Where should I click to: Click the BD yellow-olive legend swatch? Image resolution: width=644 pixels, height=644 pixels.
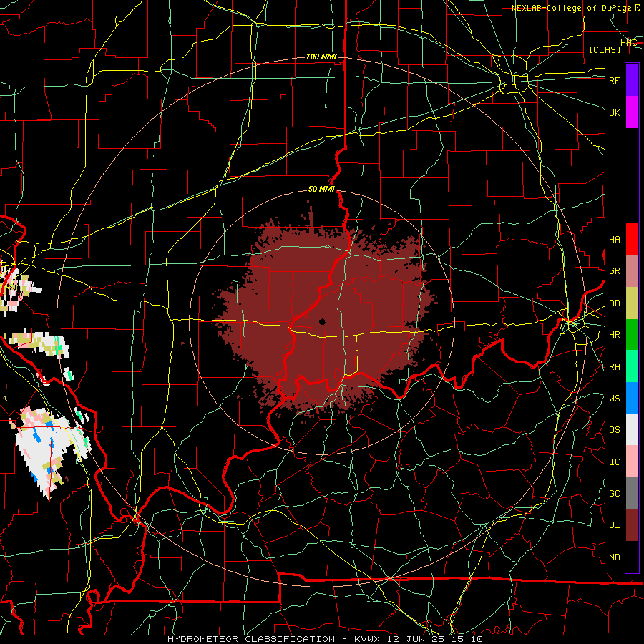[632, 303]
